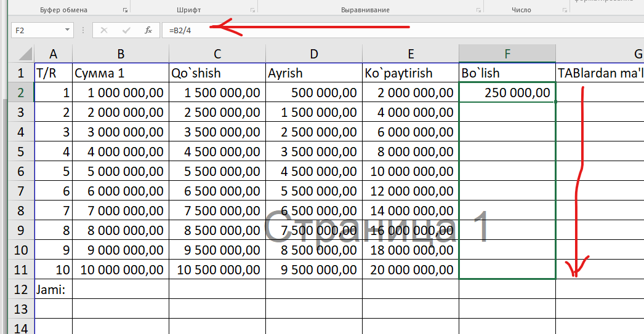This screenshot has height=334, width=644.
Task: Select column F header
Action: tap(507, 54)
